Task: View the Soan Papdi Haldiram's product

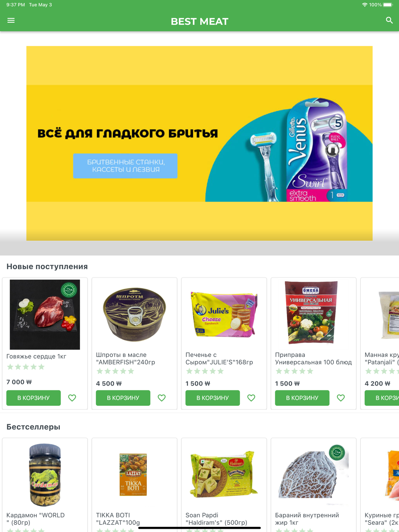Action: coord(224,475)
